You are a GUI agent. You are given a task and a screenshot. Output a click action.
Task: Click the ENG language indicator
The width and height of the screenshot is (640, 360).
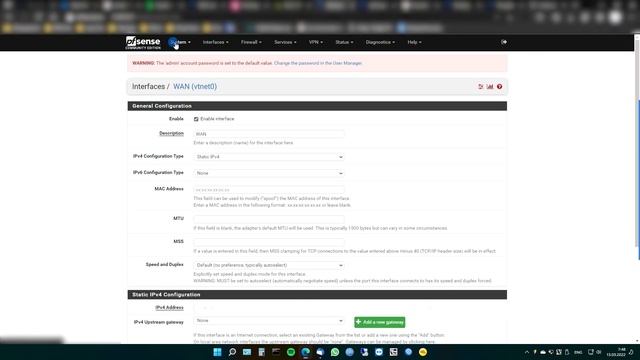tap(578, 352)
